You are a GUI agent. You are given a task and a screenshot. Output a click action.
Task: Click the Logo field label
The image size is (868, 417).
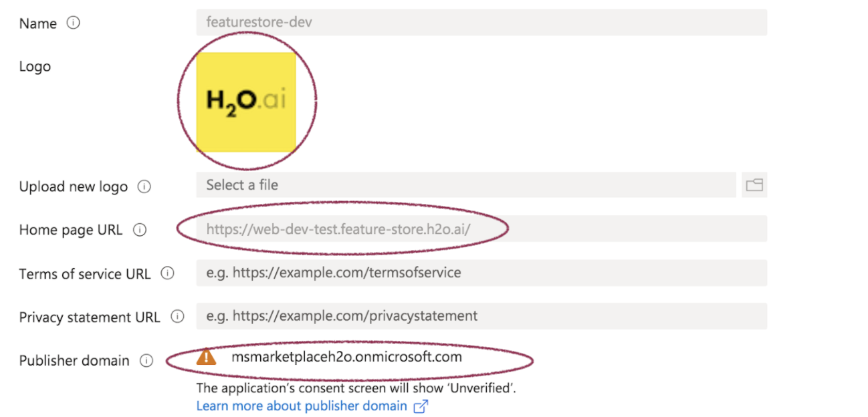pos(35,66)
